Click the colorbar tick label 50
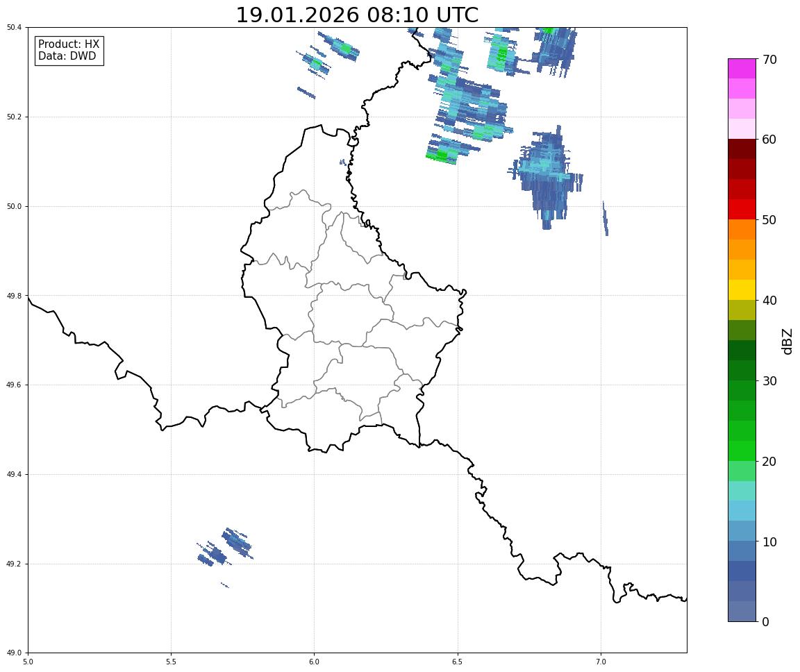 769,220
